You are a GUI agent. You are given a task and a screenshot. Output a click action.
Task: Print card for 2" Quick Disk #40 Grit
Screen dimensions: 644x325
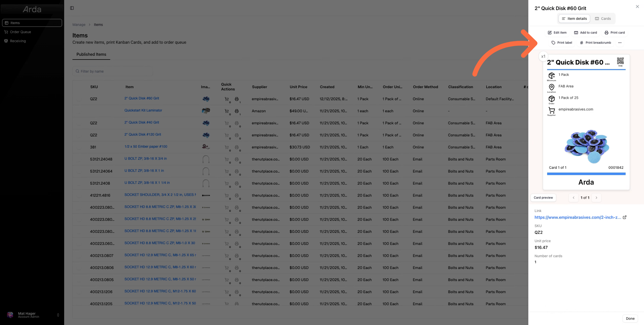click(237, 123)
